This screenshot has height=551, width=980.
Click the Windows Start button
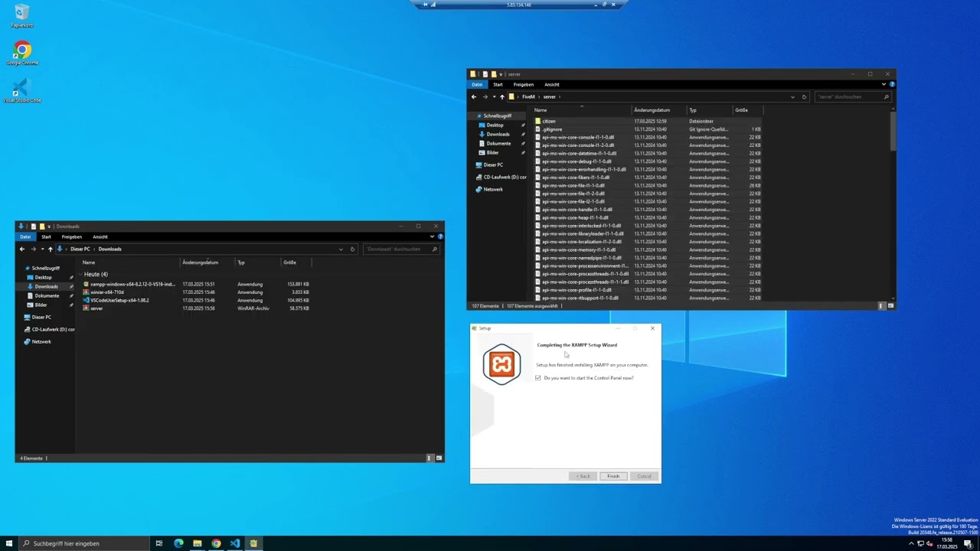(8, 543)
